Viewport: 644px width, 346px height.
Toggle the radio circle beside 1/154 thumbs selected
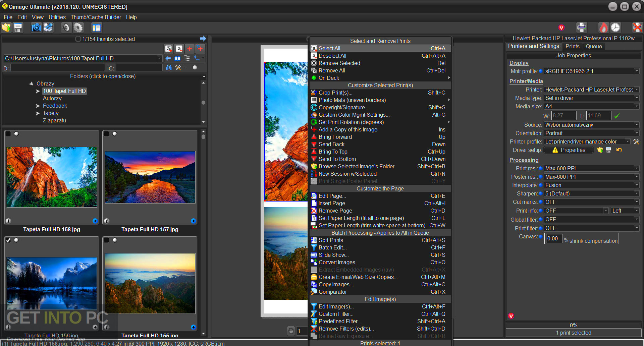tap(77, 39)
